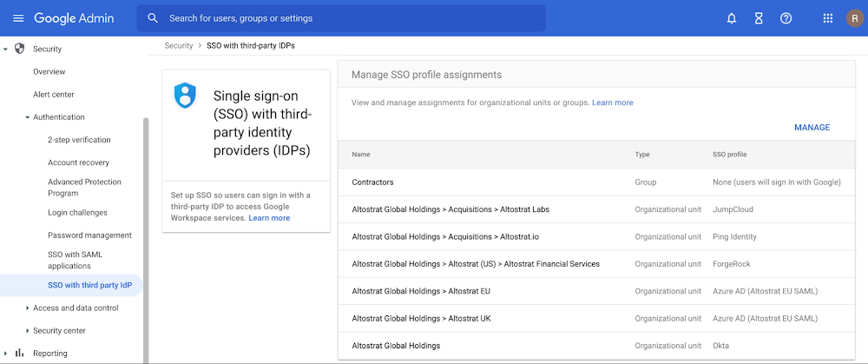Open the help question mark icon
Viewport: 868px width, 364px height.
(x=786, y=18)
